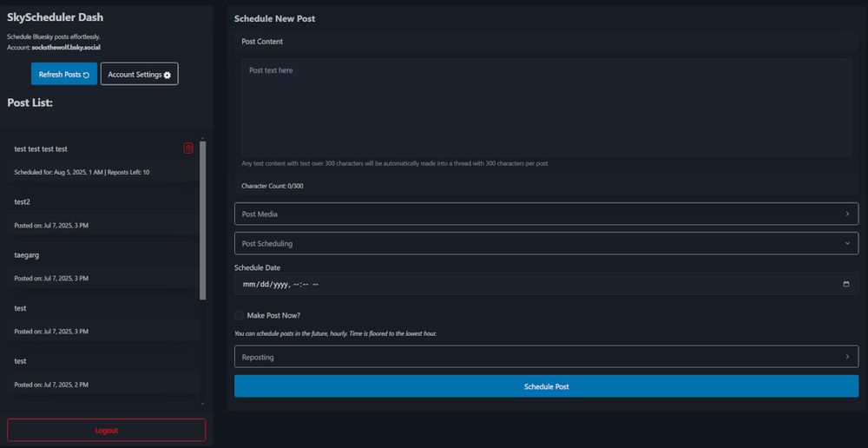
Task: Click the SkyScheduler Dash title
Action: pyautogui.click(x=55, y=17)
